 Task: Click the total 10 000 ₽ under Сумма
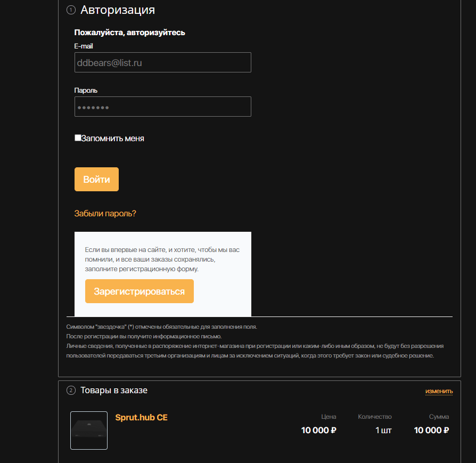pyautogui.click(x=431, y=430)
